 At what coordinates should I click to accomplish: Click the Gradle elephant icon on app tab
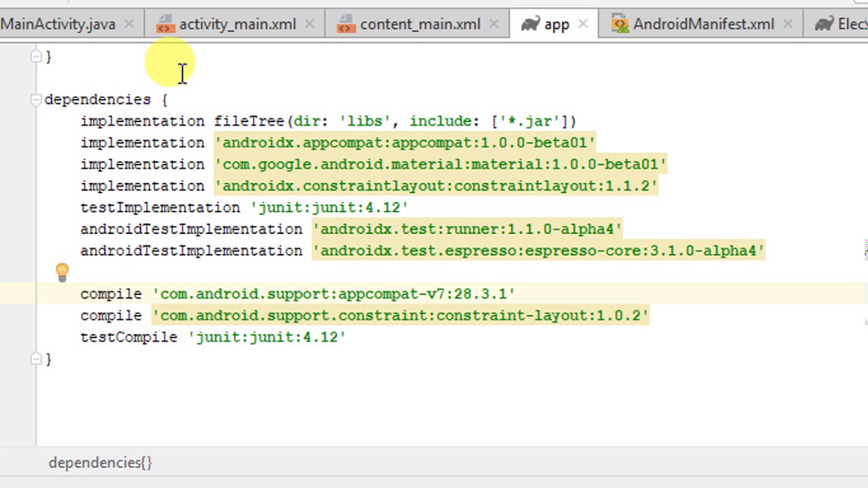530,24
